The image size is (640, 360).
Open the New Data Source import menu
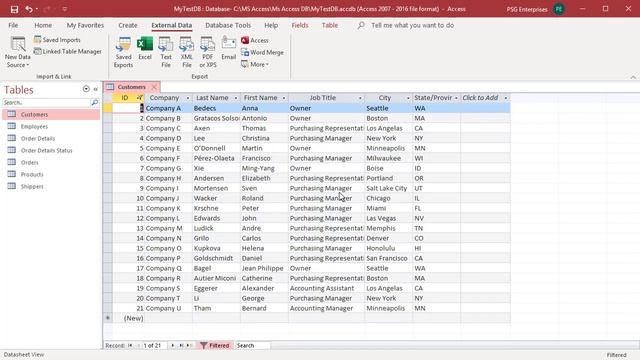pos(18,52)
